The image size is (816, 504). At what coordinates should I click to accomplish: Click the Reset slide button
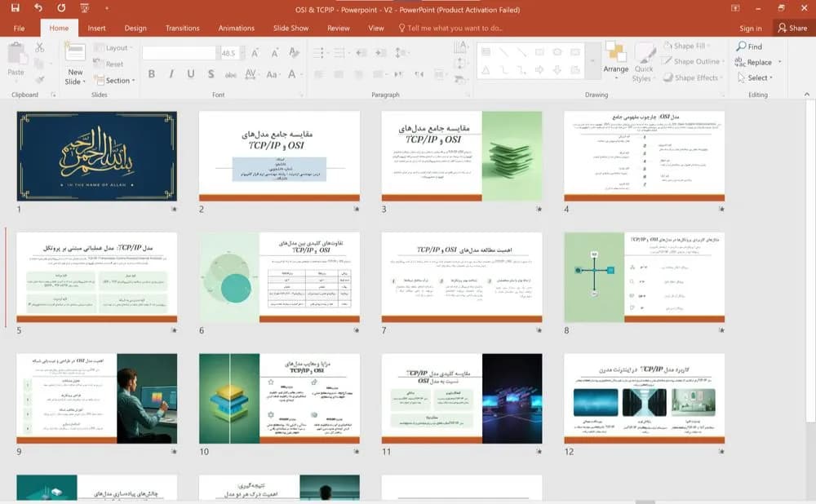click(109, 64)
